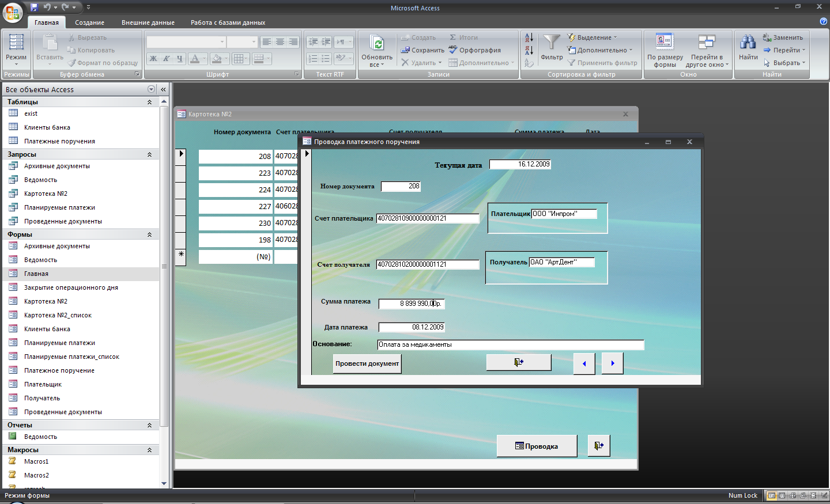Click Обновить все refresh icon
This screenshot has width=830, height=504.
pyautogui.click(x=377, y=44)
